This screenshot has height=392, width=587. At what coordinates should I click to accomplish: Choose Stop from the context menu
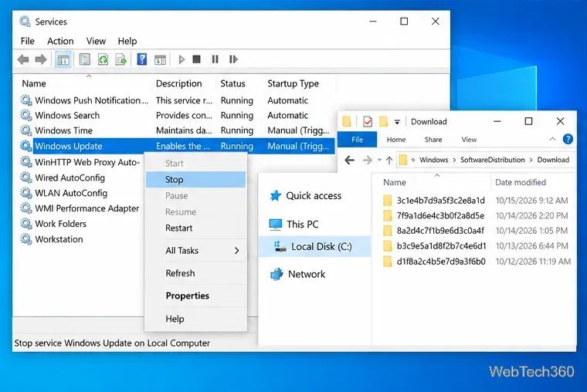[195, 180]
